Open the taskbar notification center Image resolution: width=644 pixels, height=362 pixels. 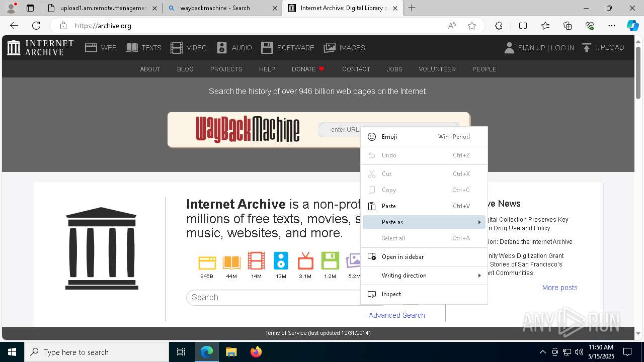pos(628,352)
